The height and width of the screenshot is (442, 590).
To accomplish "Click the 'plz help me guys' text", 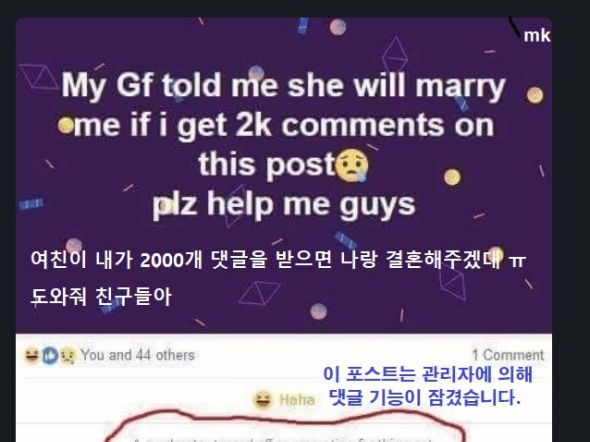I will 284,204.
